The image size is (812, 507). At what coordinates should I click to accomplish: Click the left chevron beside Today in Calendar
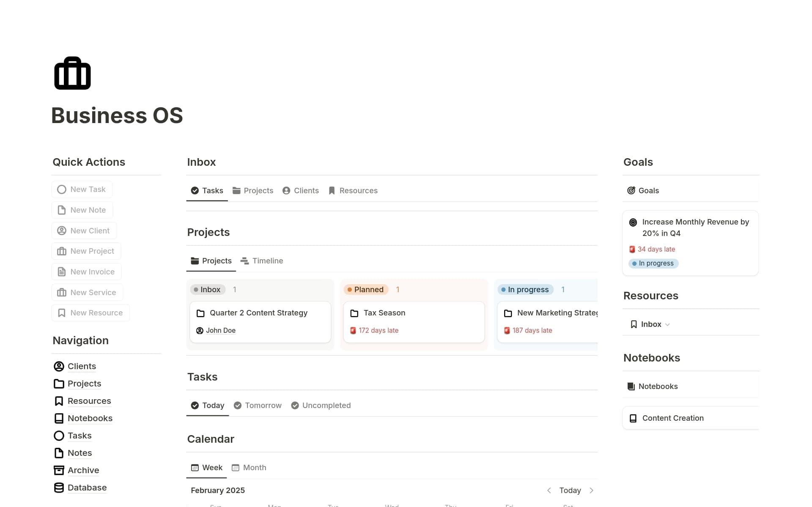tap(549, 490)
